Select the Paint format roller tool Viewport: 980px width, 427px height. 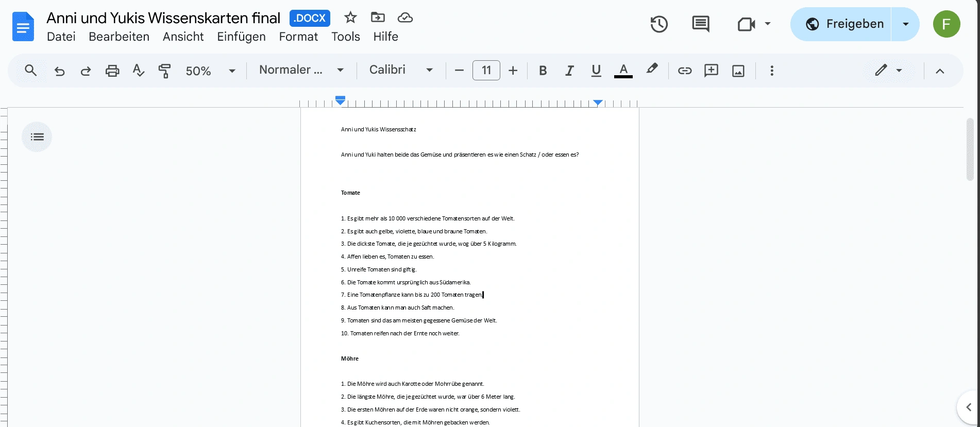164,71
